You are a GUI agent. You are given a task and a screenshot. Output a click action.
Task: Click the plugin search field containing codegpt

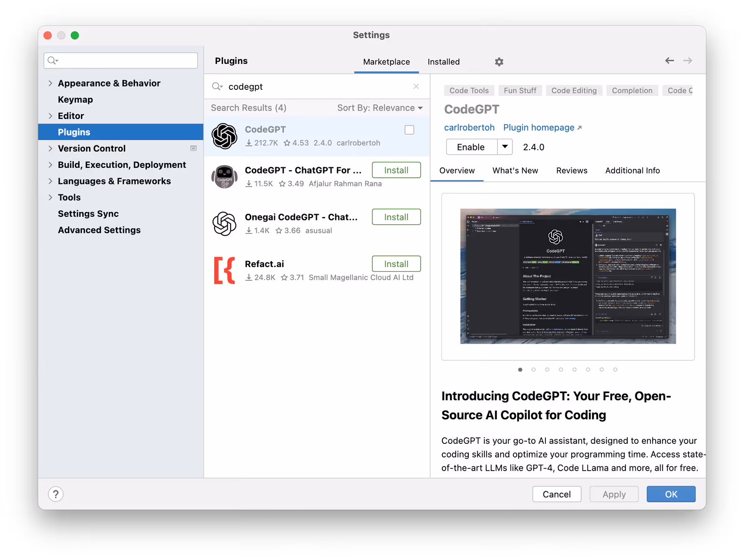(x=316, y=87)
